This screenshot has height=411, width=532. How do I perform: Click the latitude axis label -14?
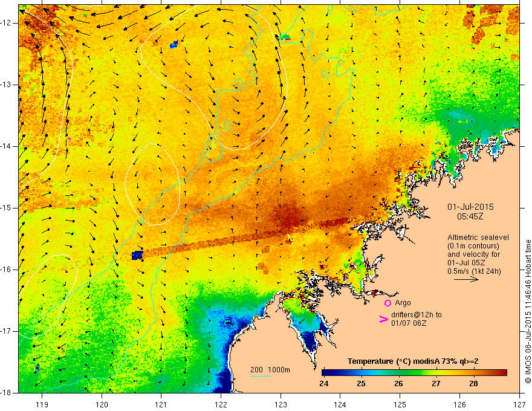(x=6, y=146)
